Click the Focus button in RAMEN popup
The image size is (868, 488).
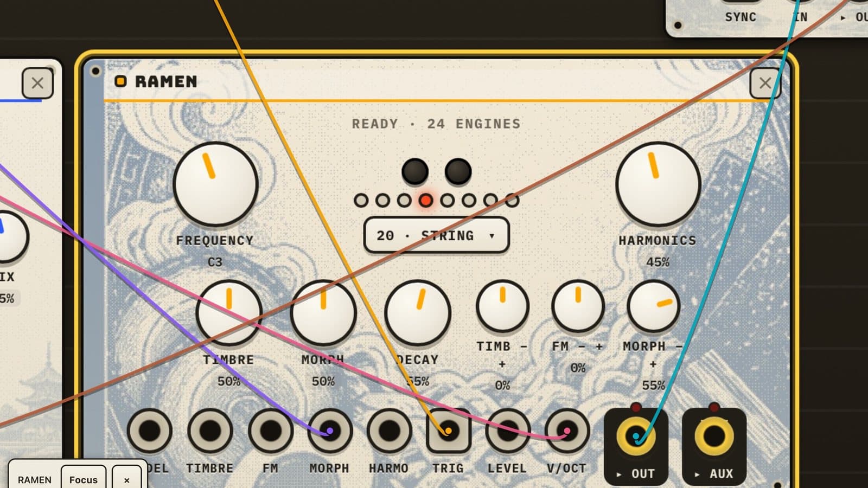point(84,479)
